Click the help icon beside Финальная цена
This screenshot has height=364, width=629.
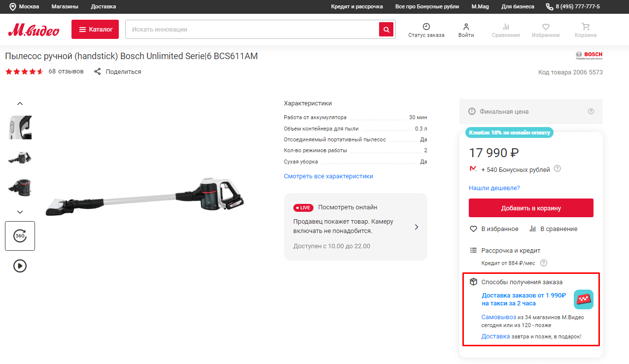(591, 111)
